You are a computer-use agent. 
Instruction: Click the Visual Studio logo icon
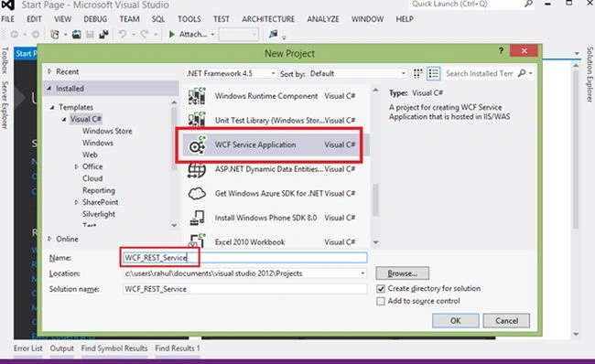point(7,5)
